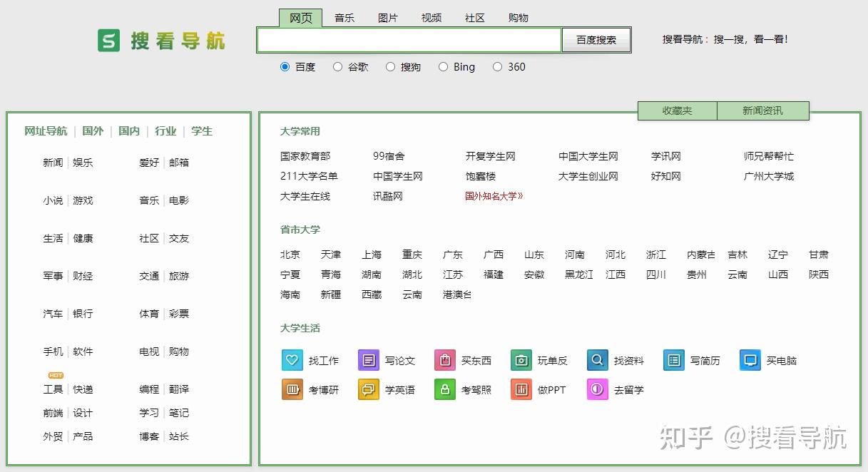Open the 游戏 category in sidebar

83,200
